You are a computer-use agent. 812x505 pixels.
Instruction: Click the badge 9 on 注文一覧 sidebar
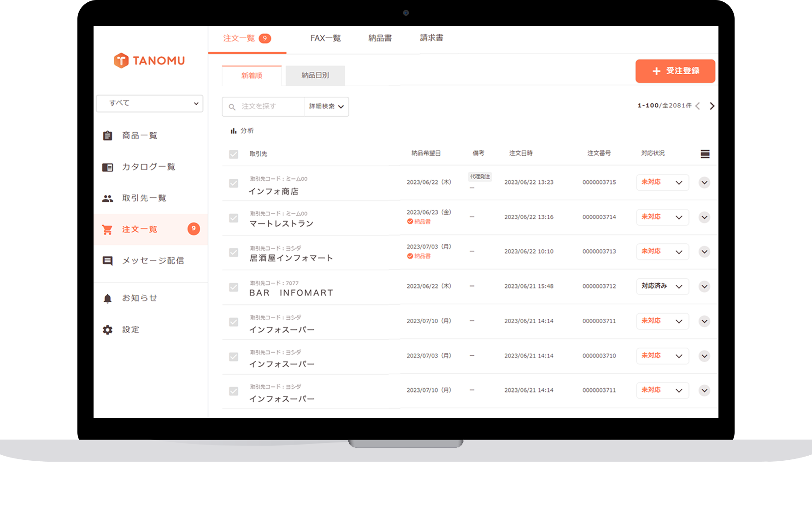[x=194, y=229]
